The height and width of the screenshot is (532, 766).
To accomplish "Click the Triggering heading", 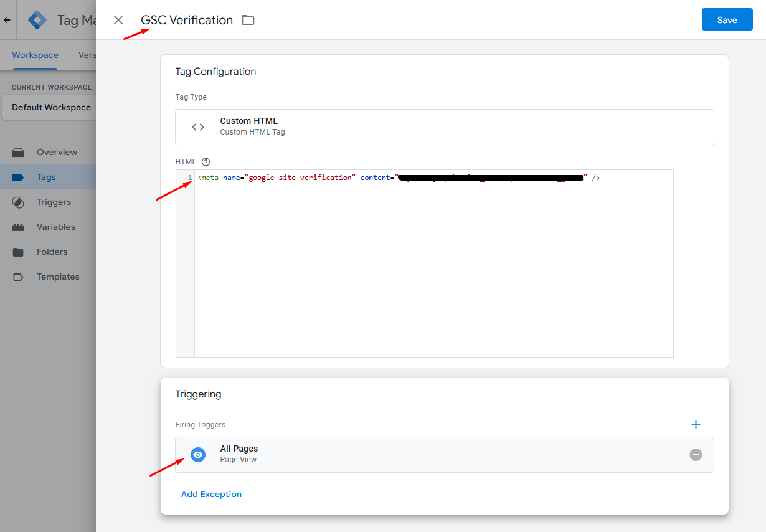I will point(198,394).
